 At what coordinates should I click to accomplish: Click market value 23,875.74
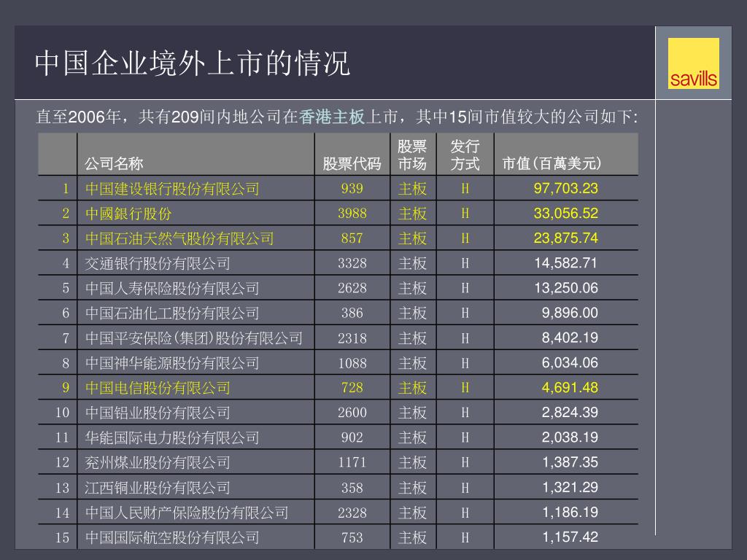click(565, 238)
